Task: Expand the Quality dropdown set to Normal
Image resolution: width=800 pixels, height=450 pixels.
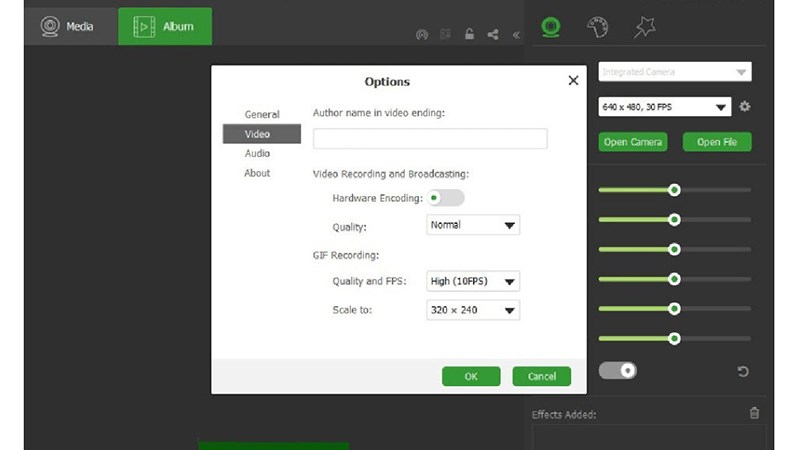Action: 473,225
